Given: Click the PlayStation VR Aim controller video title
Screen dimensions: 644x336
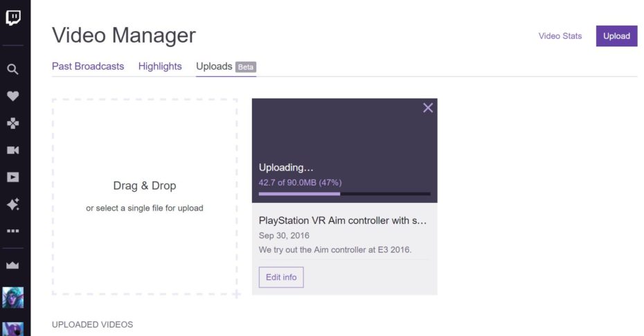Looking at the screenshot, I should coord(343,221).
